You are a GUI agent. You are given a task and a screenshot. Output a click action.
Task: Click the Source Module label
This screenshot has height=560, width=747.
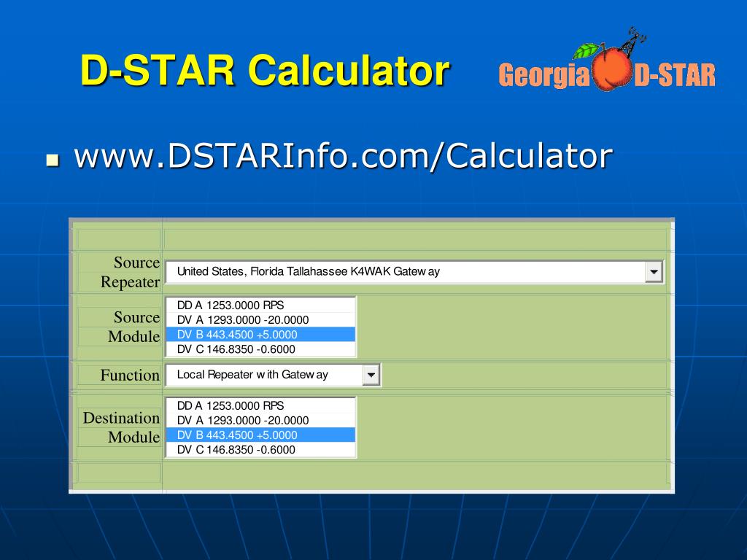tap(134, 327)
